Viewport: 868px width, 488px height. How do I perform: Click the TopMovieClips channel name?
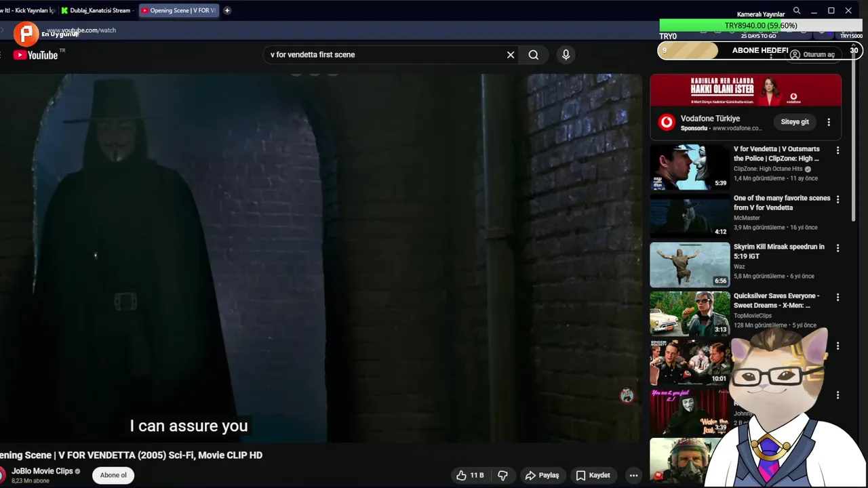pos(753,316)
